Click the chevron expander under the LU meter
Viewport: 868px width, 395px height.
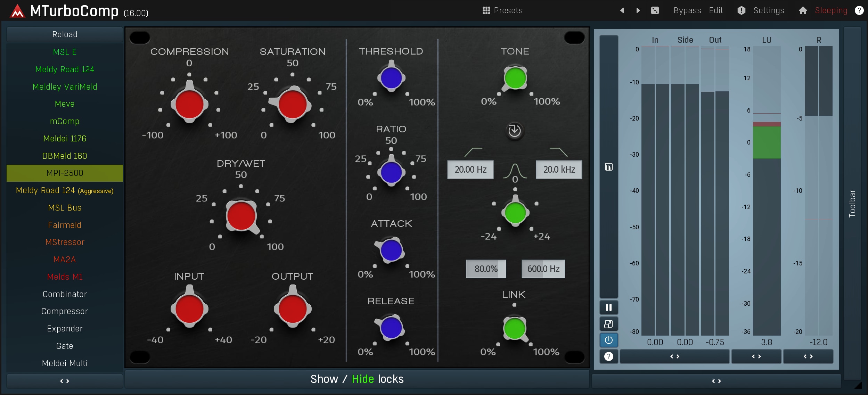point(756,356)
